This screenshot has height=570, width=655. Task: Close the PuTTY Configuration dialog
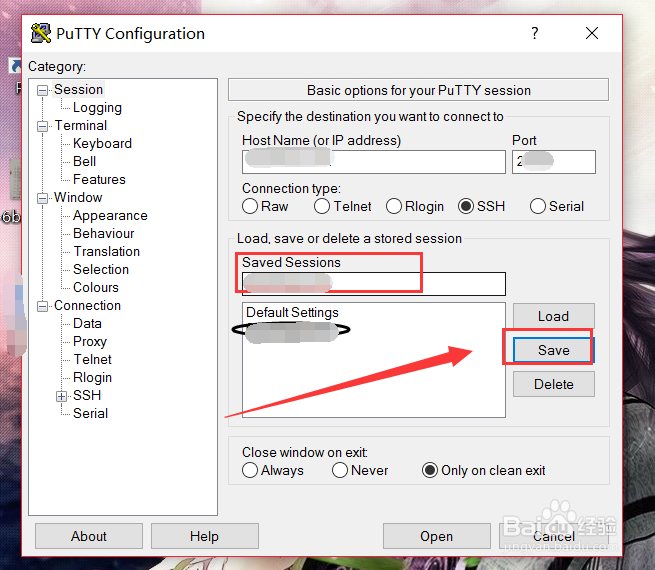coord(592,33)
